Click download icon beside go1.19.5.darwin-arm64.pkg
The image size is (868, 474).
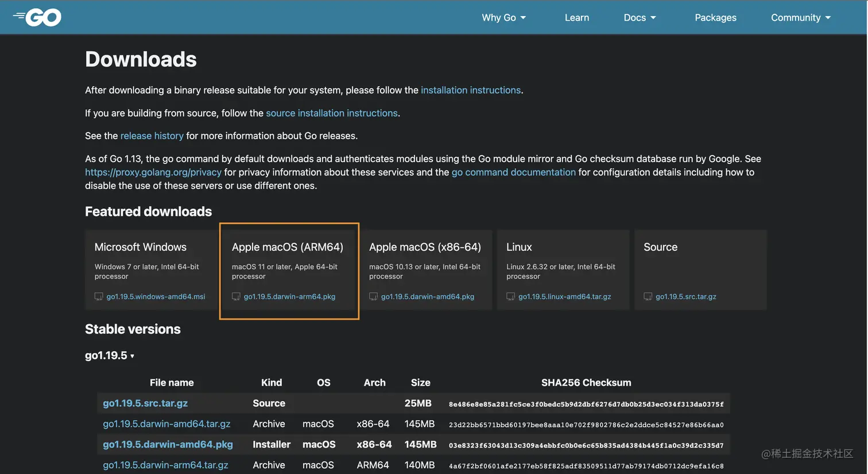coord(236,297)
